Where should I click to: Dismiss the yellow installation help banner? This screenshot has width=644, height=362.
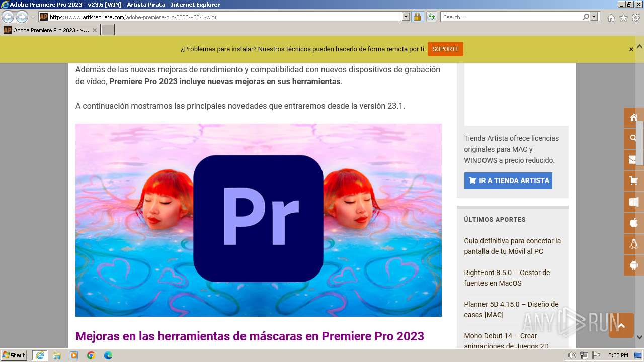tap(631, 49)
